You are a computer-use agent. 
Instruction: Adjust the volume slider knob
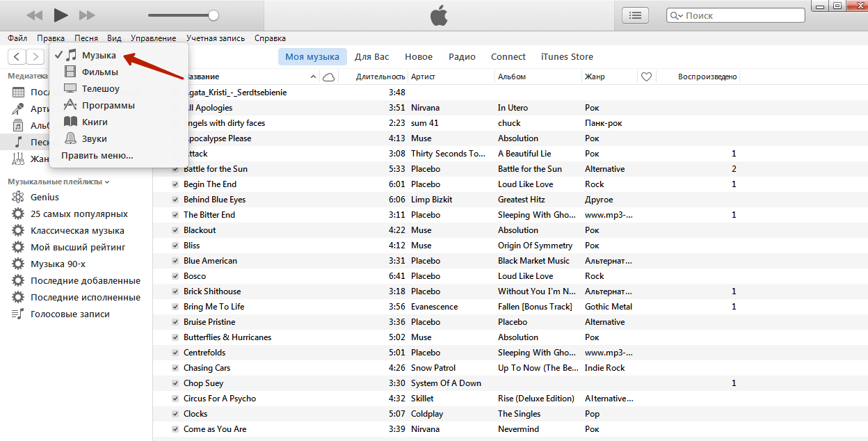[214, 15]
